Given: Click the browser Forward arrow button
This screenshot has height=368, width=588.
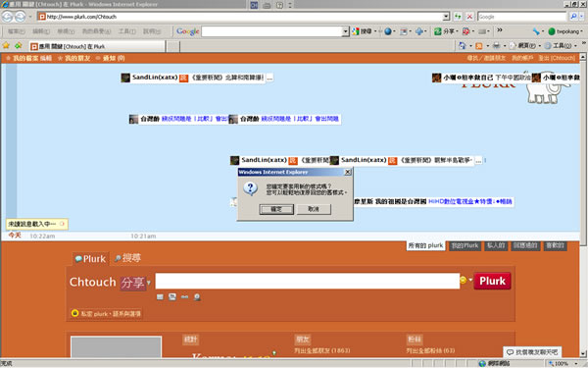Looking at the screenshot, I should (x=20, y=17).
